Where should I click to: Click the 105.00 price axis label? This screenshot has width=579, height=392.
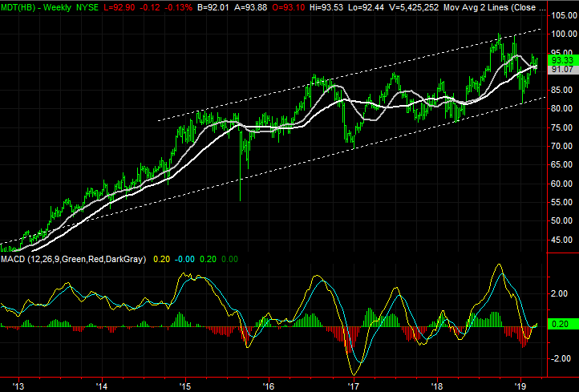(562, 15)
